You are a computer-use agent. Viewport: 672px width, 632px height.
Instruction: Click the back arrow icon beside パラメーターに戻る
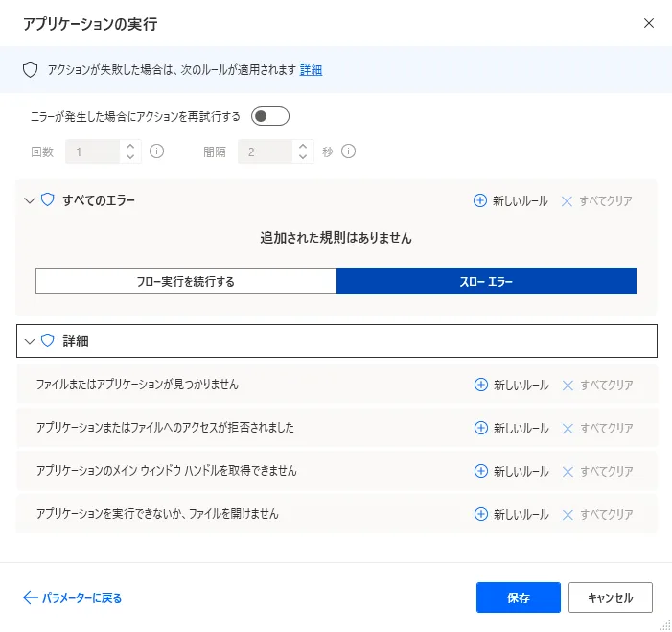[30, 597]
